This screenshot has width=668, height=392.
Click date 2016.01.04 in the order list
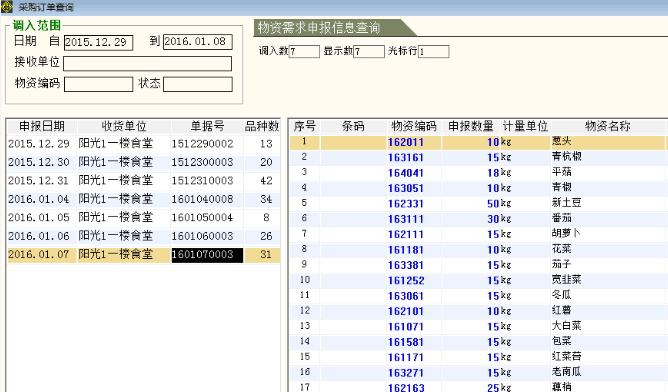coord(39,199)
